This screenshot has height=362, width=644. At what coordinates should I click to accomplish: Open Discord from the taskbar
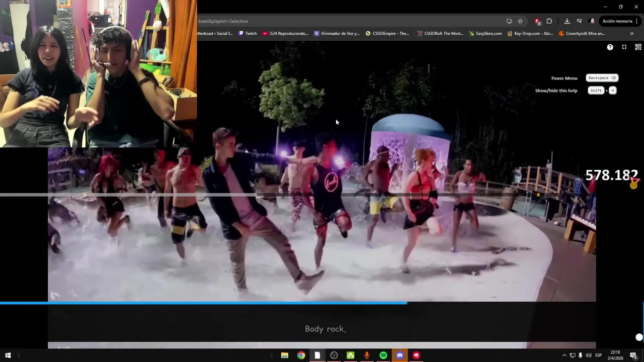point(399,355)
